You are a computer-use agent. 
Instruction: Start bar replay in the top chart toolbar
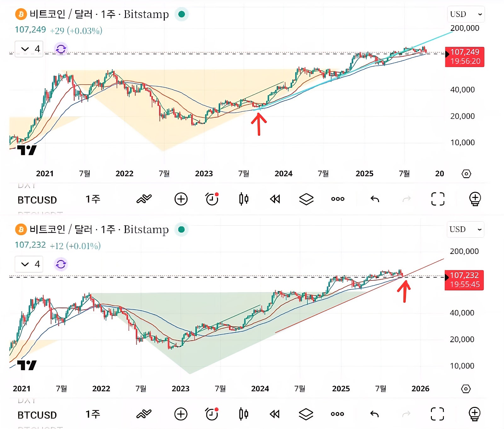click(x=275, y=199)
